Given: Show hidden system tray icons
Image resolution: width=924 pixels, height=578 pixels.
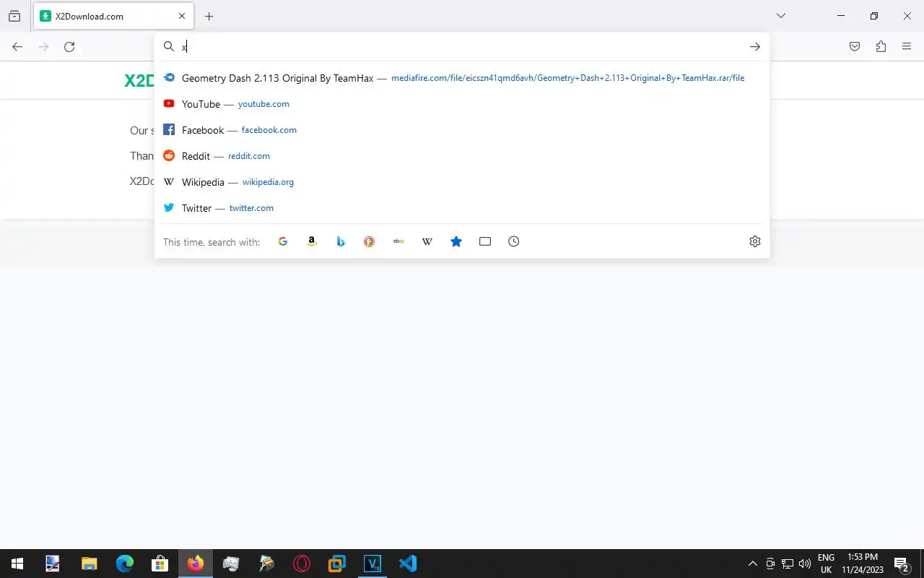Looking at the screenshot, I should (x=753, y=564).
